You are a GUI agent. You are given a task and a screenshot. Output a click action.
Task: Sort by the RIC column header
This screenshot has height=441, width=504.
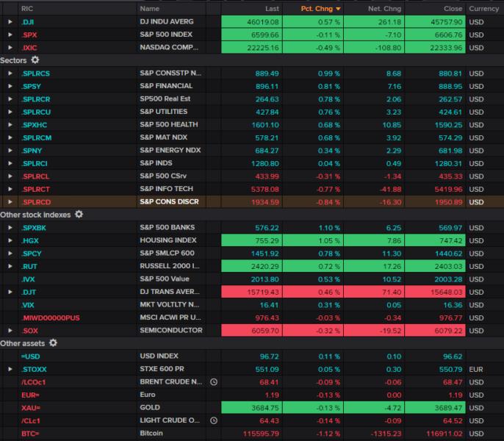click(27, 9)
